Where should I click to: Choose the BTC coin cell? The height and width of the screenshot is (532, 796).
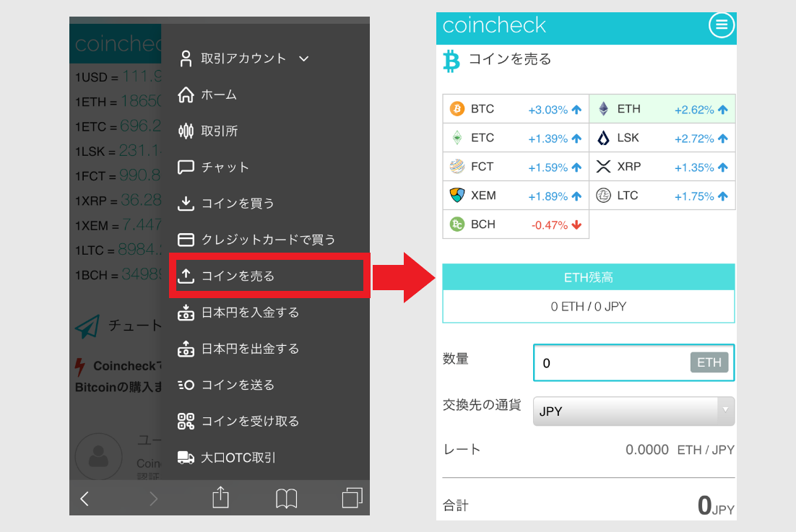click(x=516, y=108)
